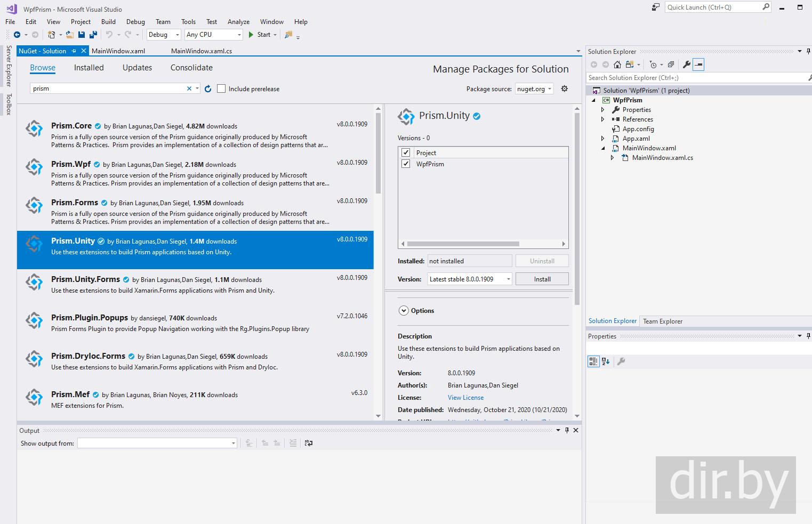Toggle the Project select-all checkbox
The width and height of the screenshot is (812, 524).
coord(406,153)
